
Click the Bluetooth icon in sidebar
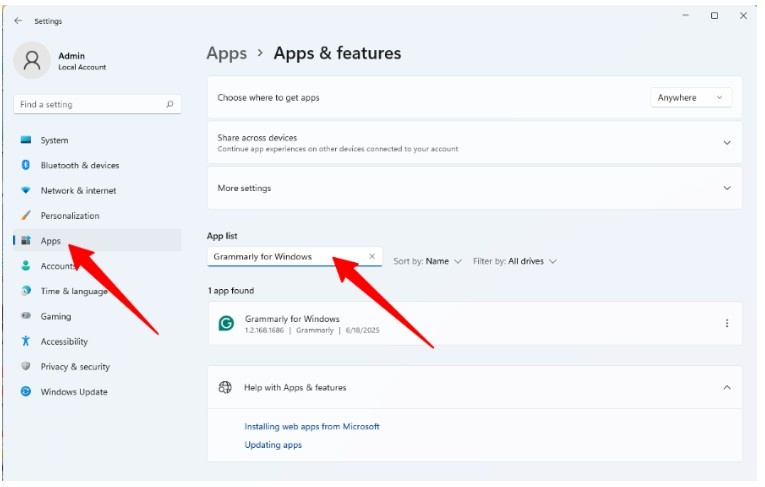(x=26, y=165)
